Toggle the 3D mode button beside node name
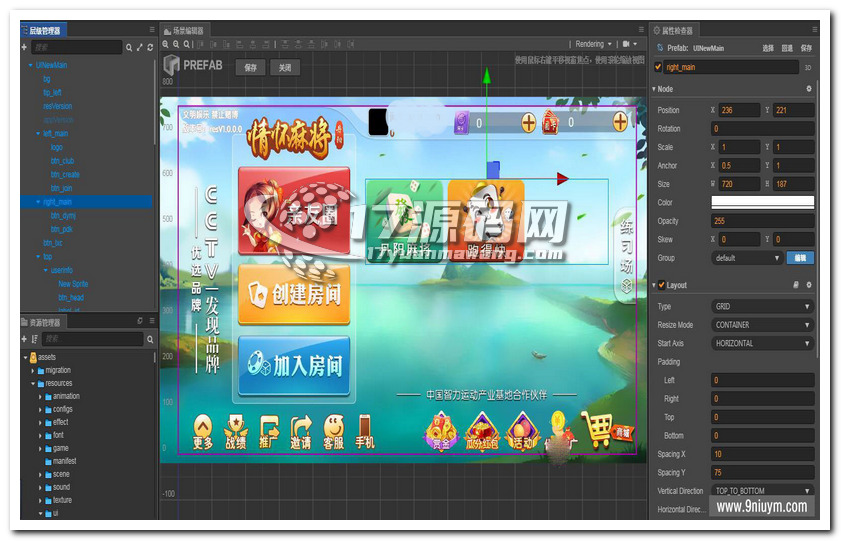 coord(808,68)
